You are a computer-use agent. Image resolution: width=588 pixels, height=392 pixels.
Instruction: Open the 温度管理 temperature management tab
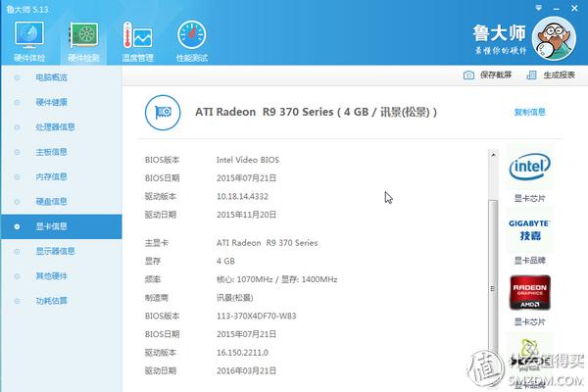tap(137, 41)
